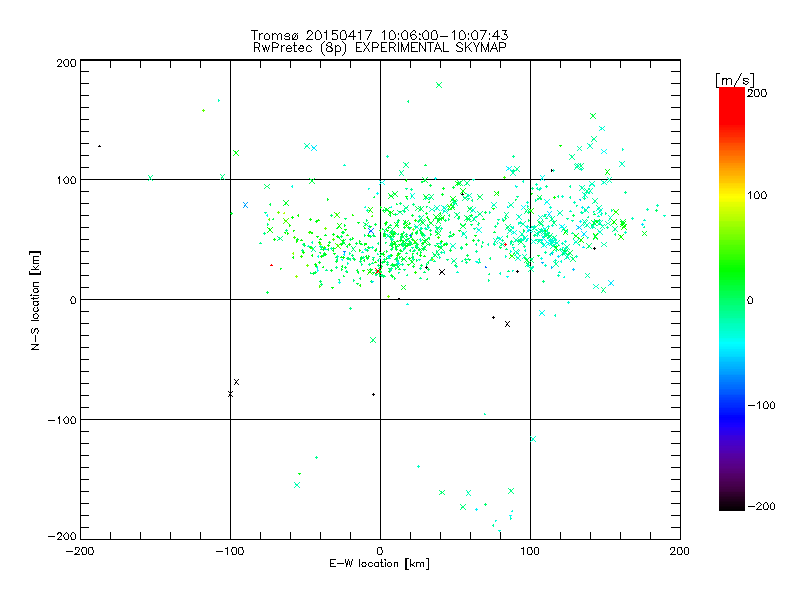Click the subtitle 'RwPretec (8p) EXPERIMENTAL SKYMAP'
The height and width of the screenshot is (600, 800).
(380, 48)
